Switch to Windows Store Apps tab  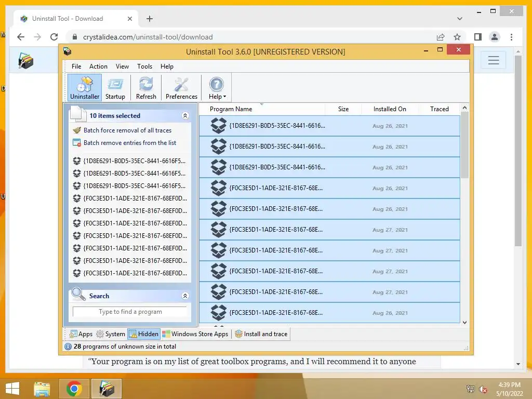[195, 334]
